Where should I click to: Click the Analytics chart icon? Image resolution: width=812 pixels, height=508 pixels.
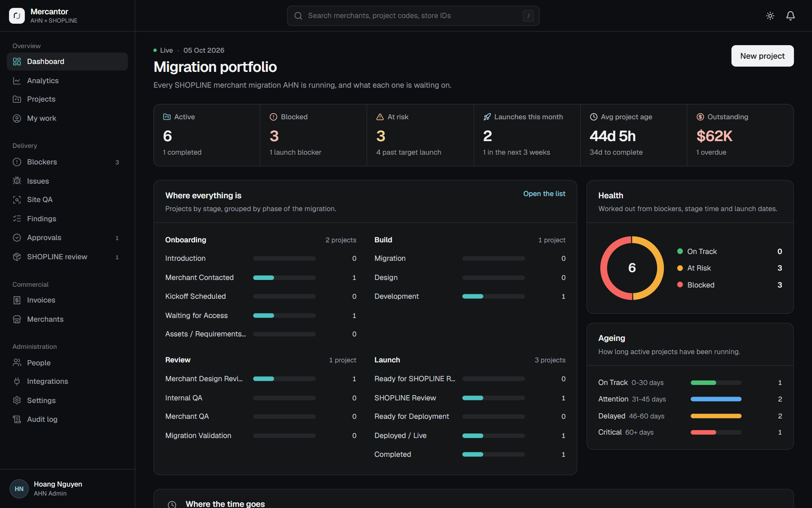tap(17, 81)
